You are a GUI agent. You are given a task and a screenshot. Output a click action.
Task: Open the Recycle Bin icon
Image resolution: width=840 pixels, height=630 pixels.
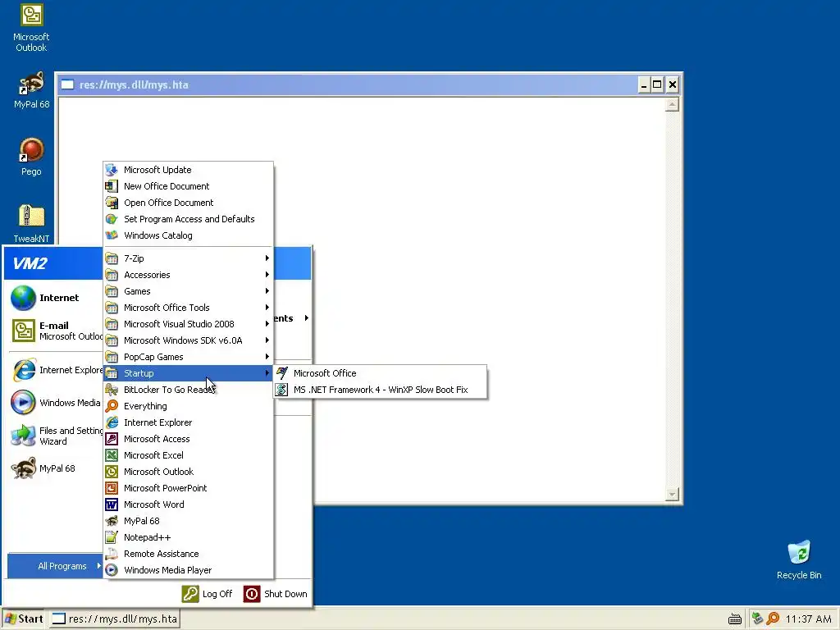[x=799, y=559]
